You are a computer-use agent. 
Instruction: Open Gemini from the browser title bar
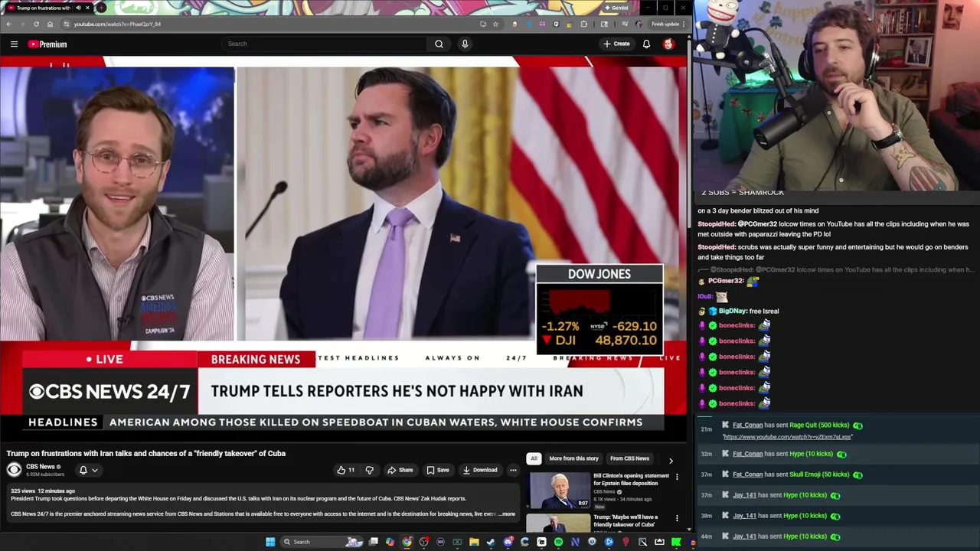[616, 8]
